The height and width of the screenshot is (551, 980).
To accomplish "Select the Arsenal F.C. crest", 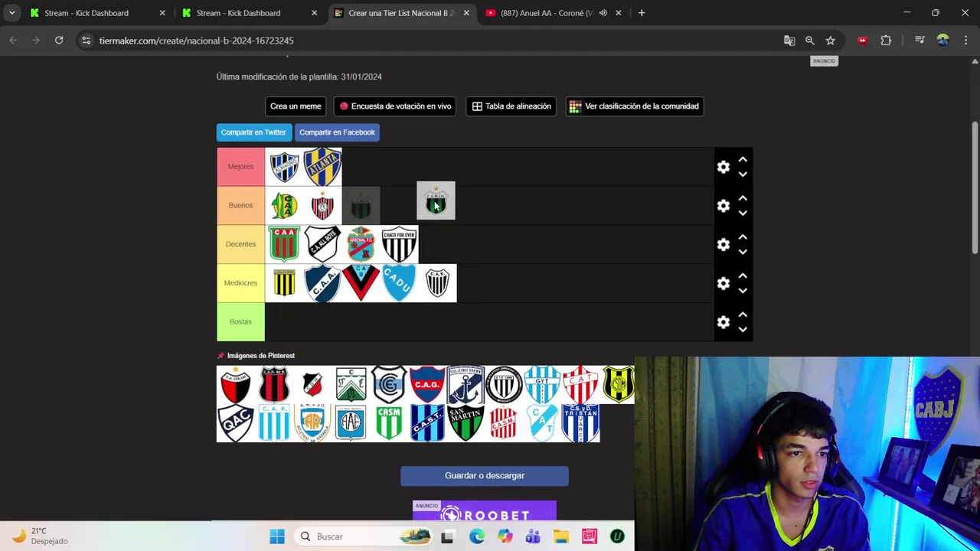I will click(361, 244).
